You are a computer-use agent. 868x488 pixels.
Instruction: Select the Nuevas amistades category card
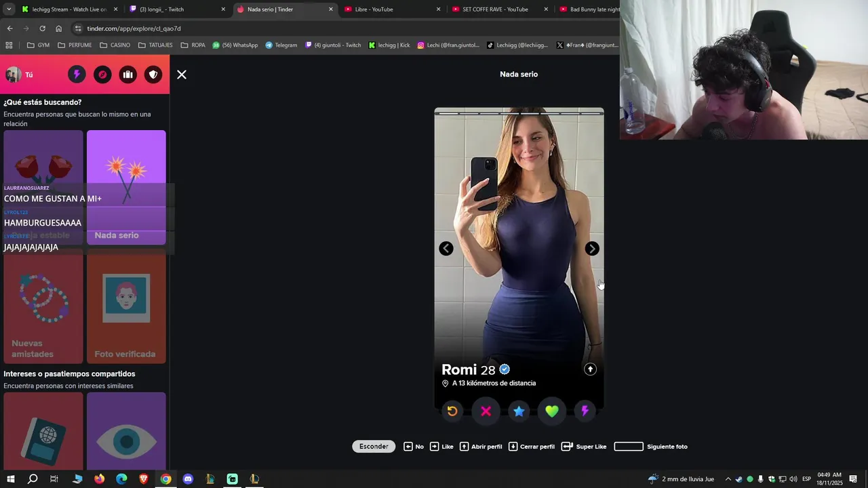pos(43,306)
